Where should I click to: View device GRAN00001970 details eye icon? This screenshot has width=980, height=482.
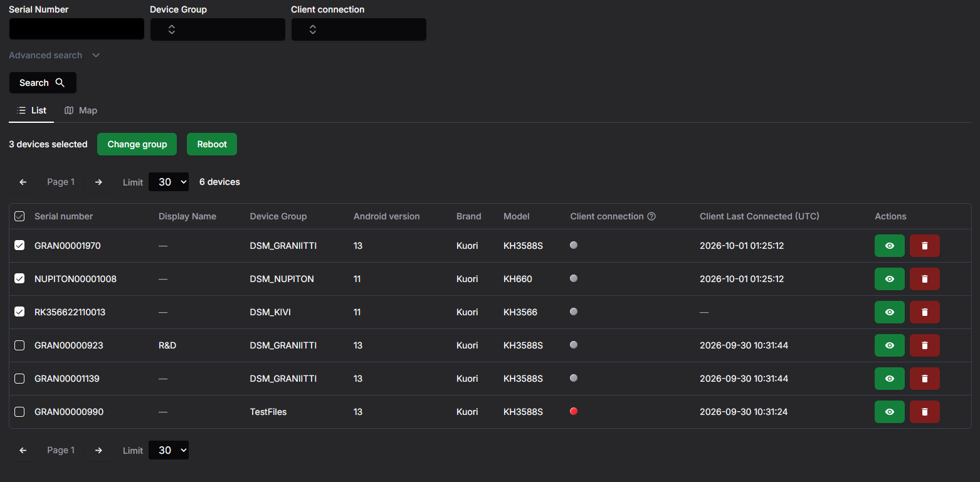coord(889,246)
